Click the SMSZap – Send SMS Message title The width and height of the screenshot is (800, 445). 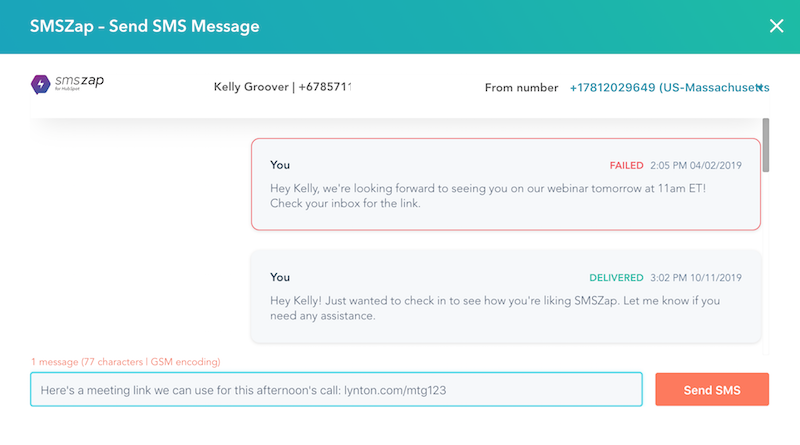point(144,26)
